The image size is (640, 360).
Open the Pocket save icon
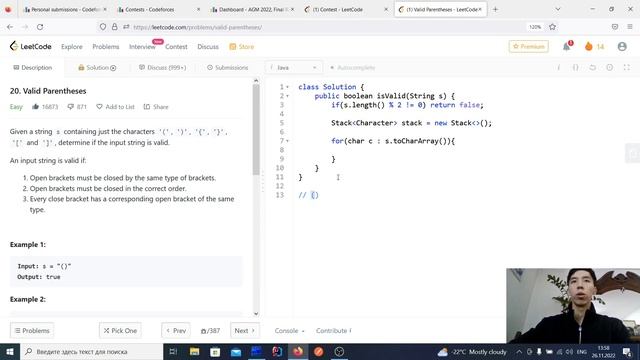coord(615,27)
